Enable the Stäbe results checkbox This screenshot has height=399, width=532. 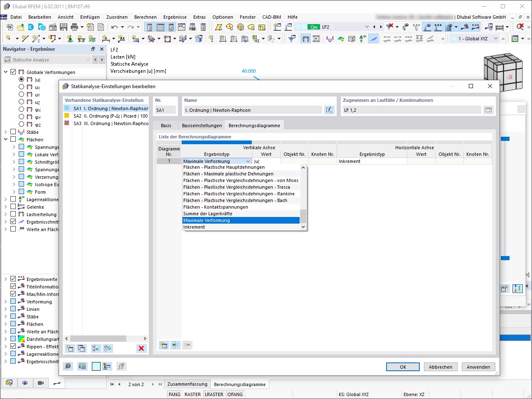(13, 132)
